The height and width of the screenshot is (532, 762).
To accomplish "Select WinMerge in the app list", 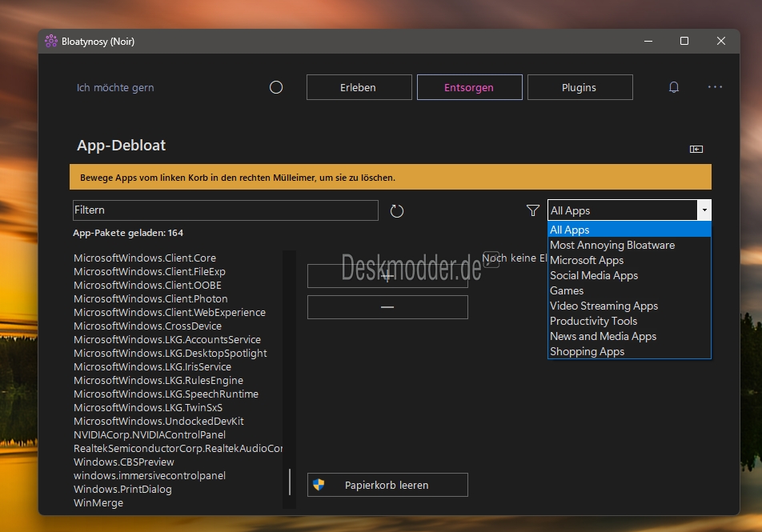I will pyautogui.click(x=98, y=503).
